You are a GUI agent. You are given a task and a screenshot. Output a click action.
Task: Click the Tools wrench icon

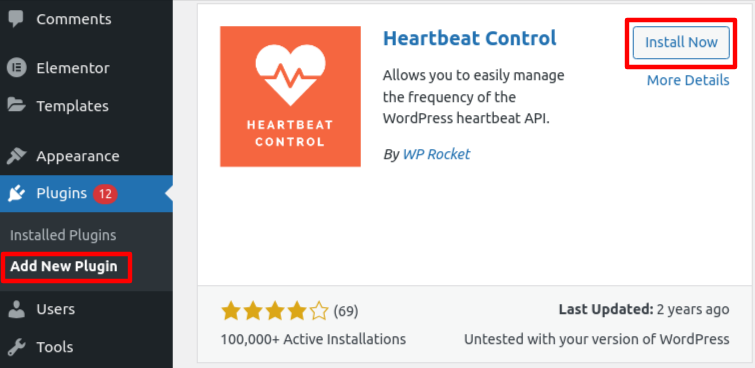coord(16,347)
